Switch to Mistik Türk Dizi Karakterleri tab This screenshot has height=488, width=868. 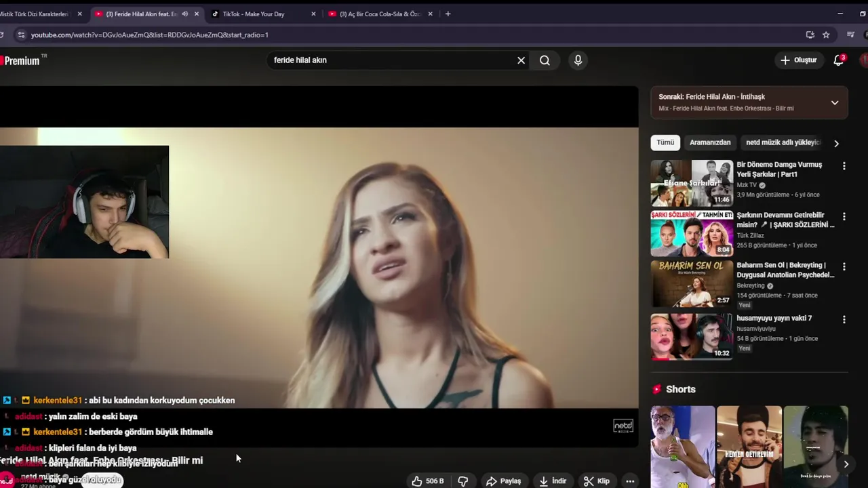(34, 14)
